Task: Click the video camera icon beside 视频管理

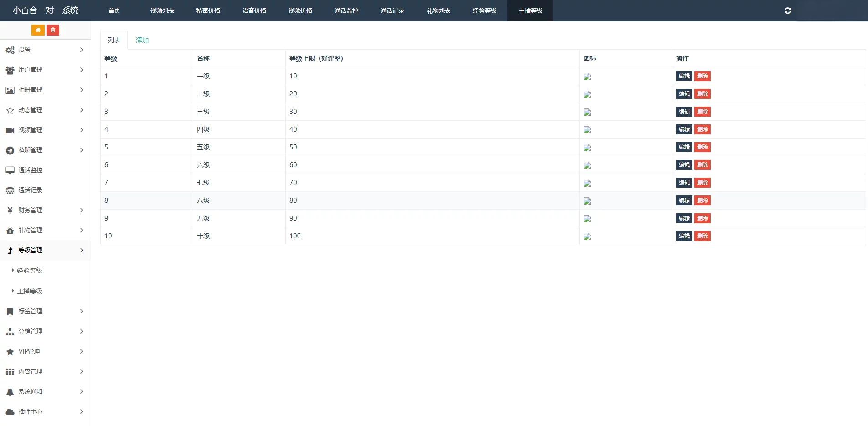Action: click(10, 130)
